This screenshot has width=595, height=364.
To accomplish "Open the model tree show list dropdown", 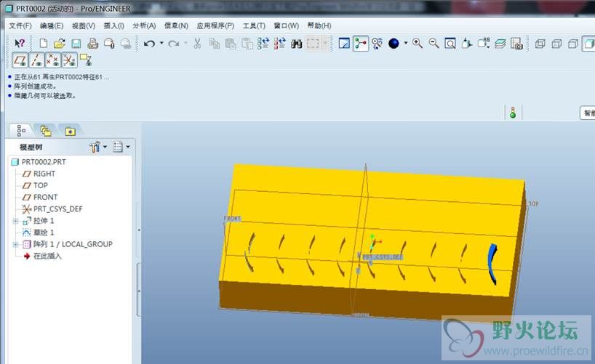I will click(x=121, y=147).
